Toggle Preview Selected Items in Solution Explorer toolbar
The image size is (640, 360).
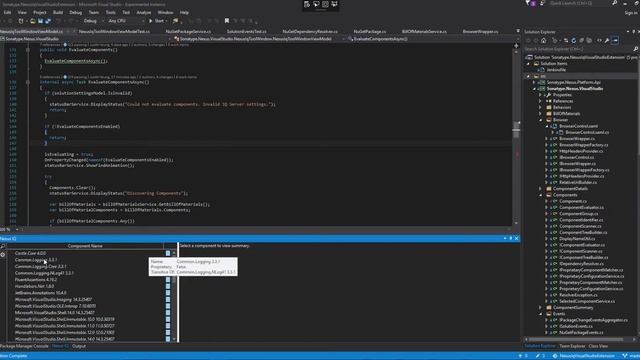615,40
